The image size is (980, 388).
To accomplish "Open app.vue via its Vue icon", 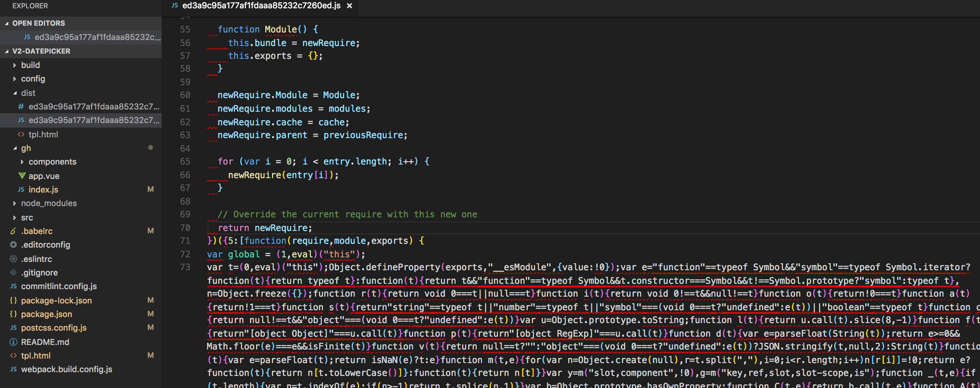I will click(22, 176).
